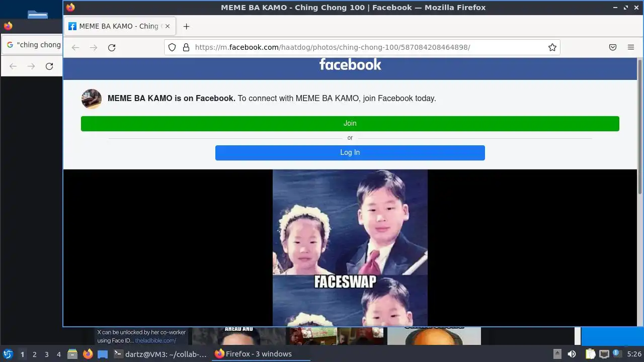Screen dimensions: 644x362
Task: Open the taskbar start menu icon
Action: (8, 354)
